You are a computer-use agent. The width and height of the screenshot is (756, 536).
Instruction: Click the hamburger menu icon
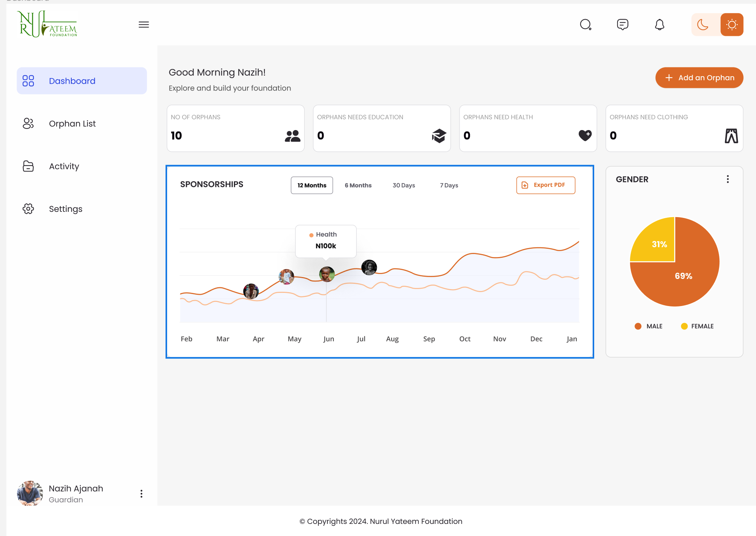coord(144,25)
